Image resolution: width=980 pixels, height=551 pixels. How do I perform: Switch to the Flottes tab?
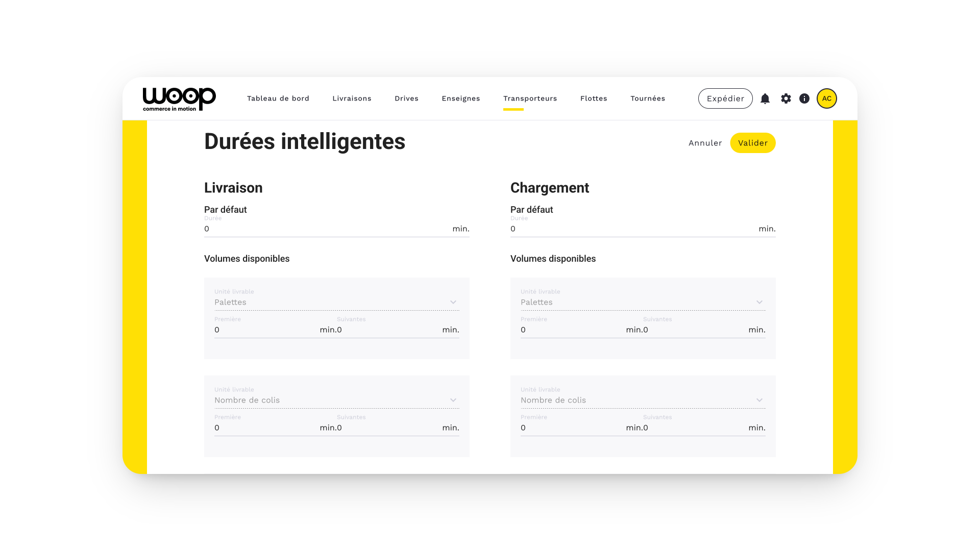(x=593, y=99)
